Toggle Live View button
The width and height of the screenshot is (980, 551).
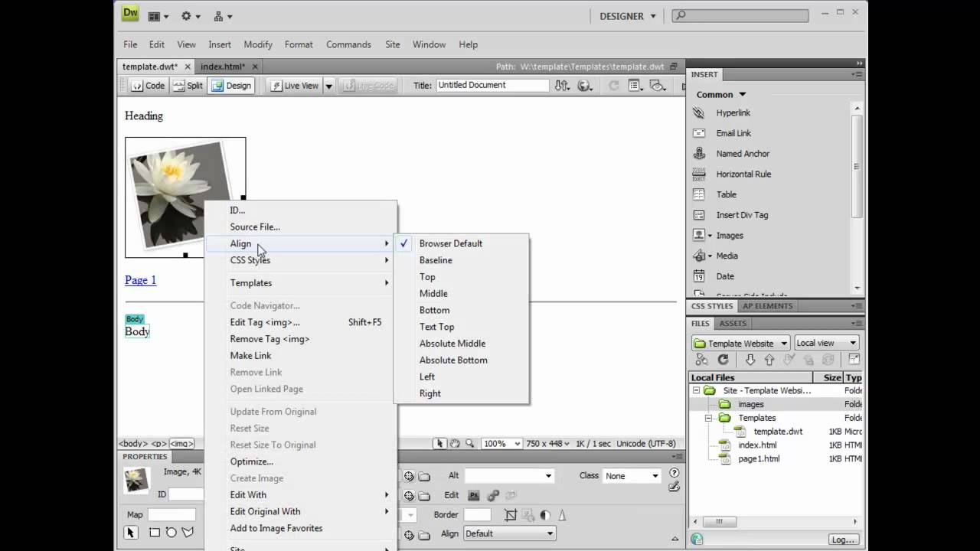coord(294,86)
